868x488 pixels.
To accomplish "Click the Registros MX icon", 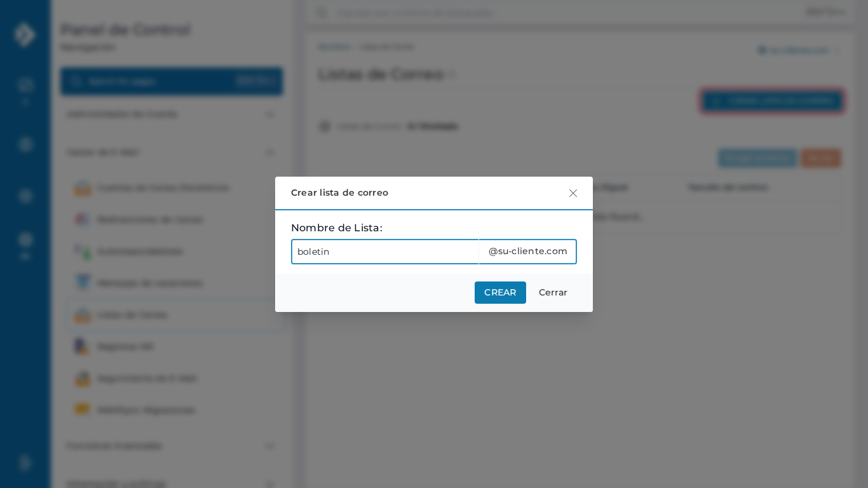I will [83, 347].
